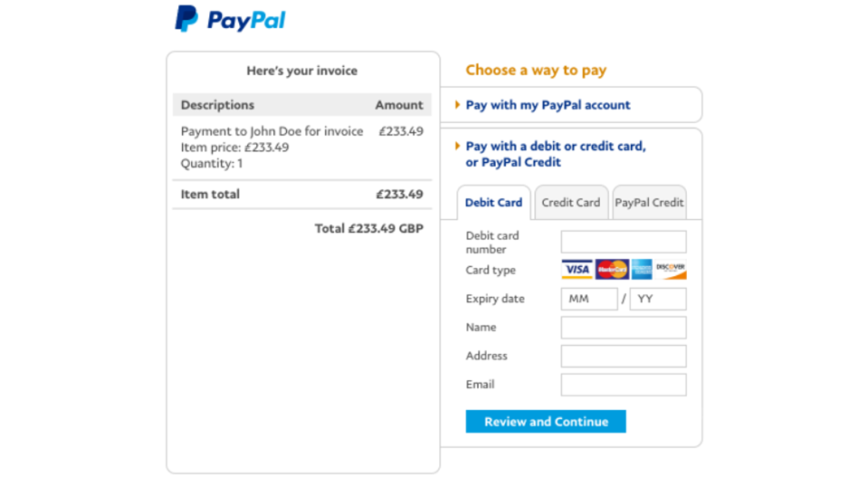The width and height of the screenshot is (868, 477).
Task: Open the PayPal Credit tab
Action: point(649,203)
